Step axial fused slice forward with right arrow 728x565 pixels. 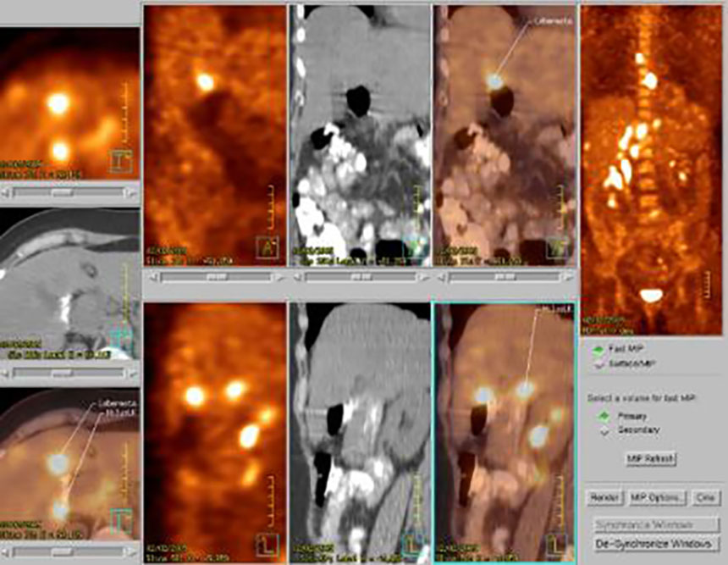pos(131,552)
